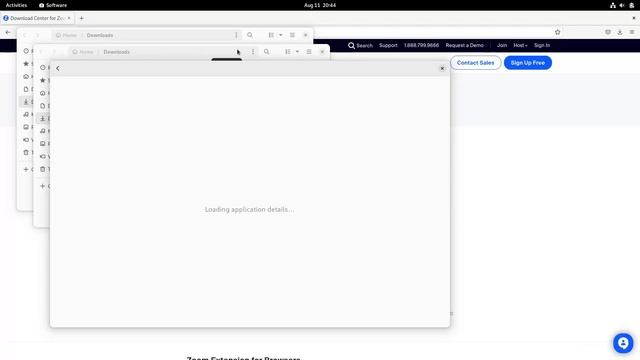Open the Join link on Zoom header
The image size is (640, 360).
click(502, 45)
